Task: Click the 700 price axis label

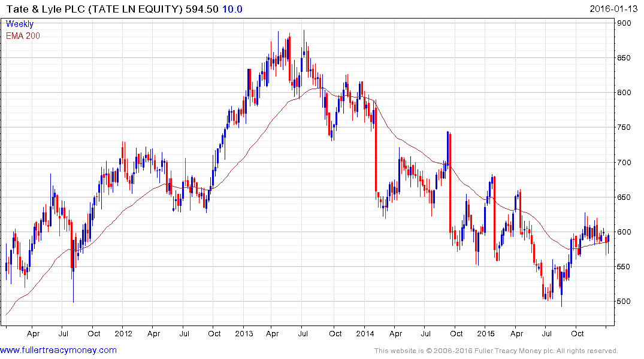Action: [624, 163]
